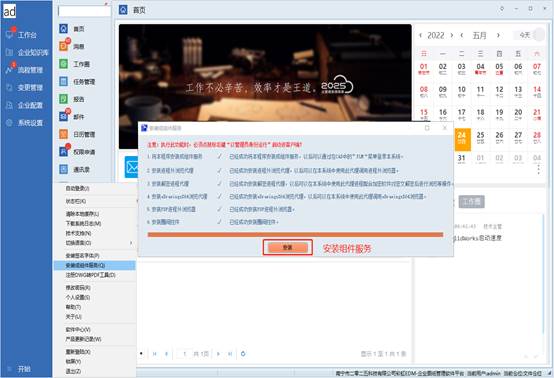
Task: Go to the year after 2022
Action: (452, 35)
